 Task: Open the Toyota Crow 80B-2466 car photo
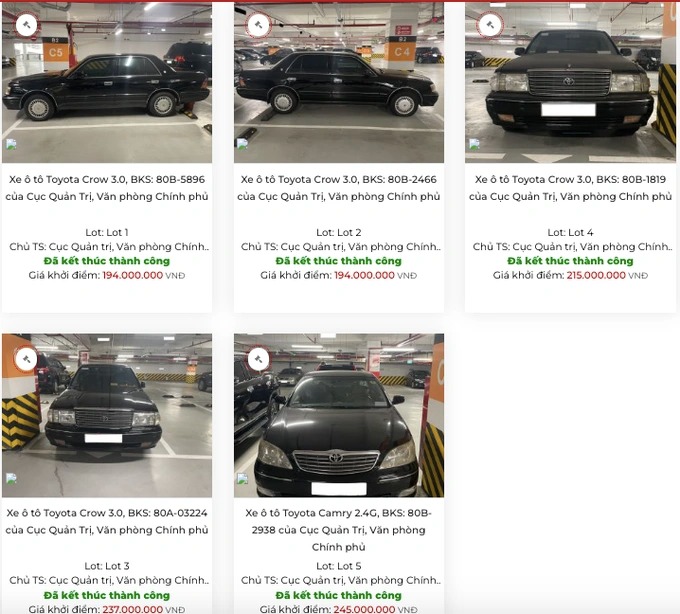pos(339,82)
